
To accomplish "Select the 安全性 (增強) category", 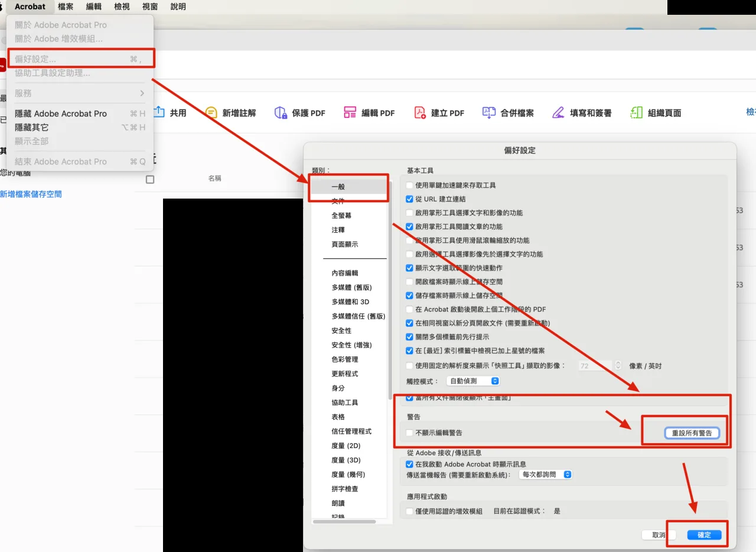I will point(349,345).
